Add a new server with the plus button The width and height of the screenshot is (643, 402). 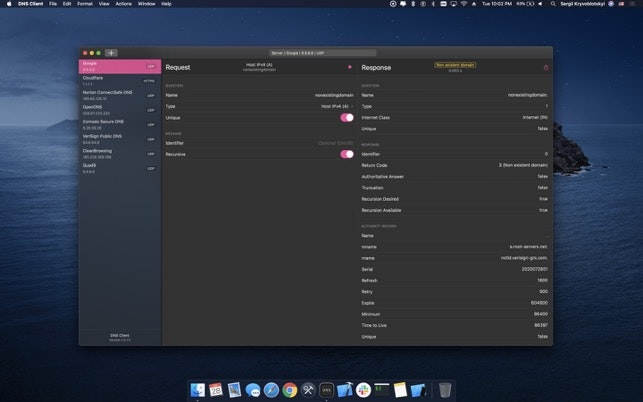111,53
